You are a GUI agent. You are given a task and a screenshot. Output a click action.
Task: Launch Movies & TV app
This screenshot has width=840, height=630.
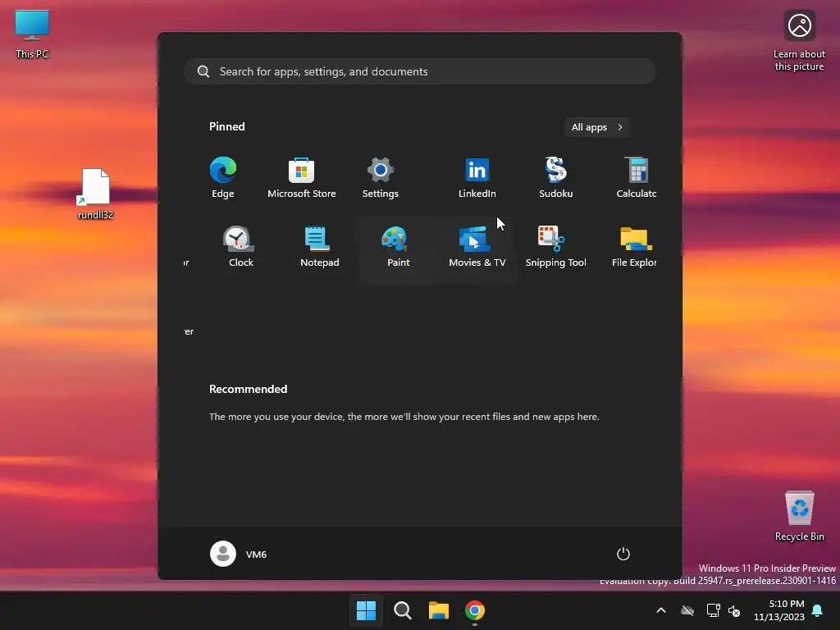pyautogui.click(x=477, y=246)
